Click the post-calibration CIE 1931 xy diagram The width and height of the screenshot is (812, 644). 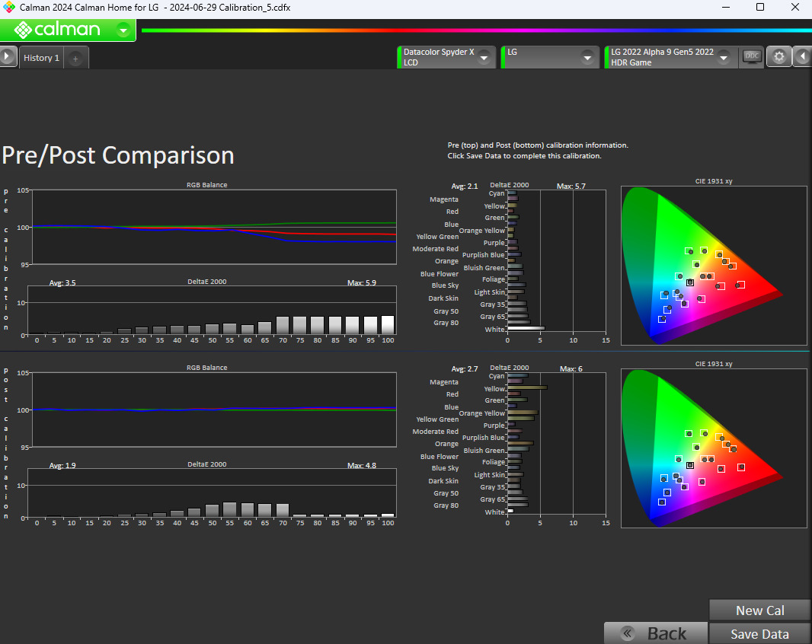coord(713,448)
